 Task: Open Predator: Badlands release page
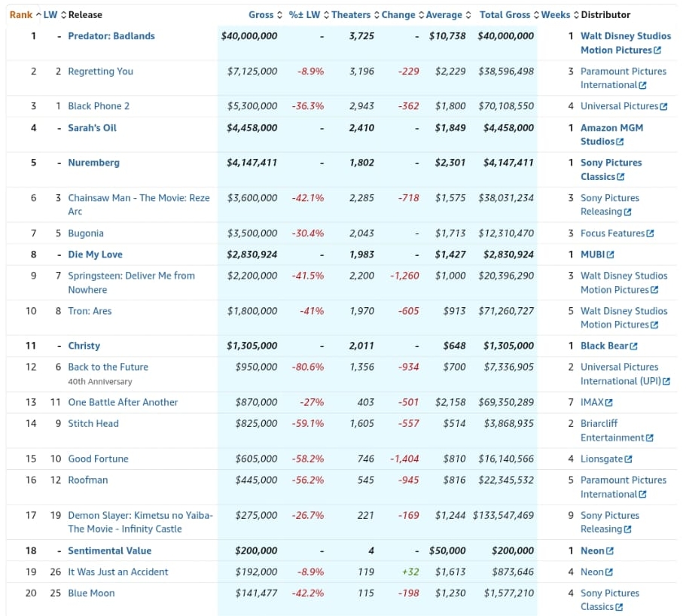click(111, 36)
